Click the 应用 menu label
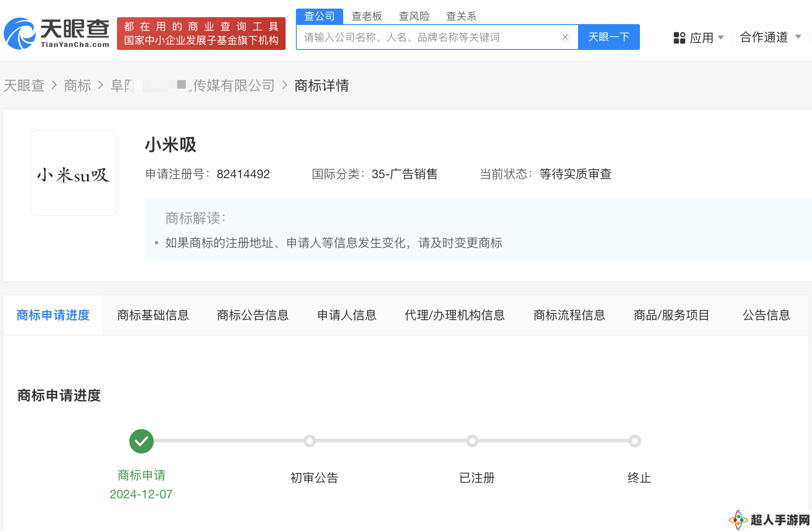The width and height of the screenshot is (812, 531). pyautogui.click(x=702, y=38)
